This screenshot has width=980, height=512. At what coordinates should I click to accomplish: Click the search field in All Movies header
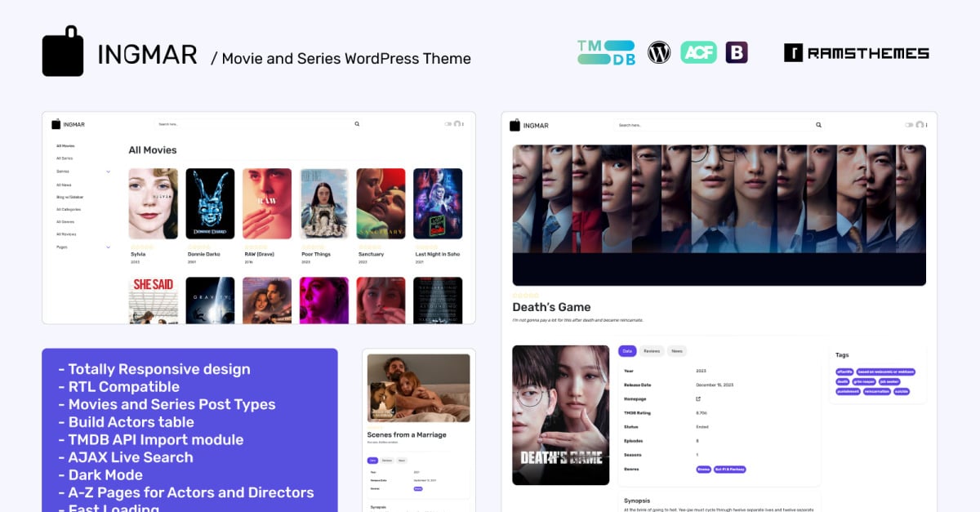pos(253,124)
